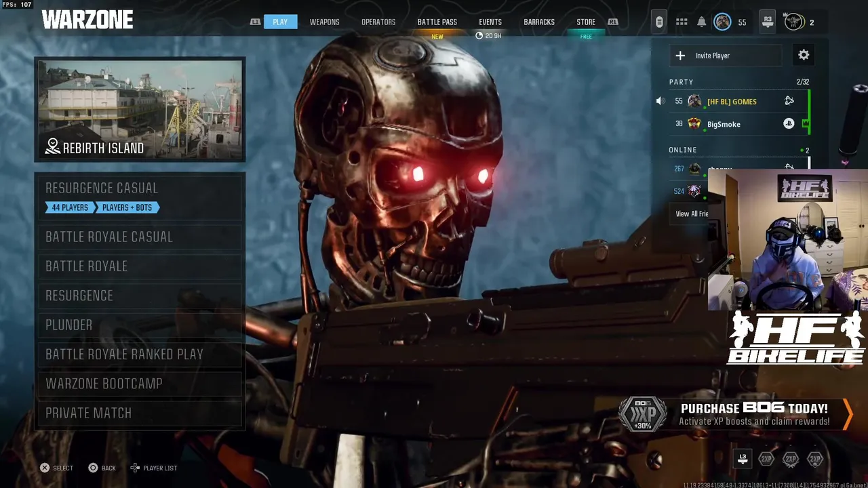This screenshot has width=868, height=488.
Task: Click BigSmoke's avatar emblem
Action: pos(694,123)
